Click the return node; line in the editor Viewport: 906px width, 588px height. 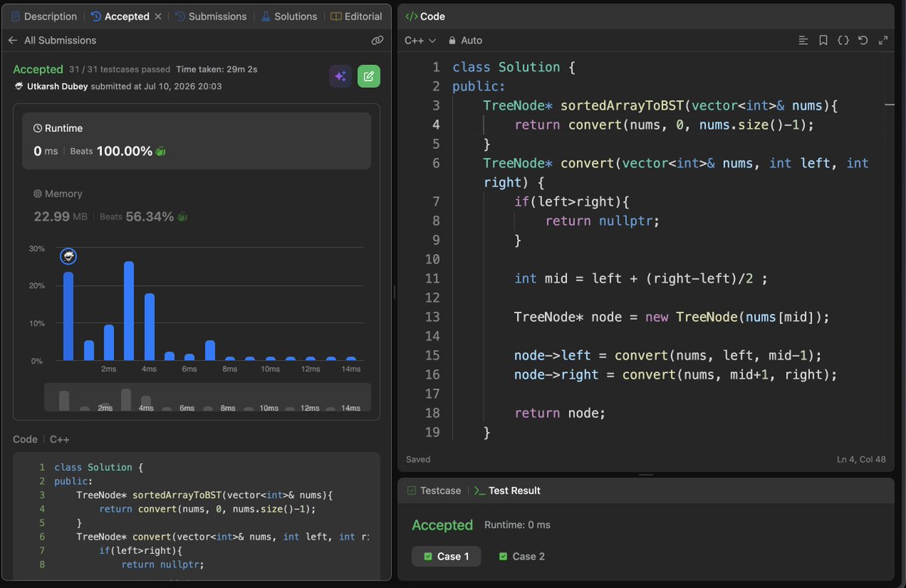click(560, 413)
